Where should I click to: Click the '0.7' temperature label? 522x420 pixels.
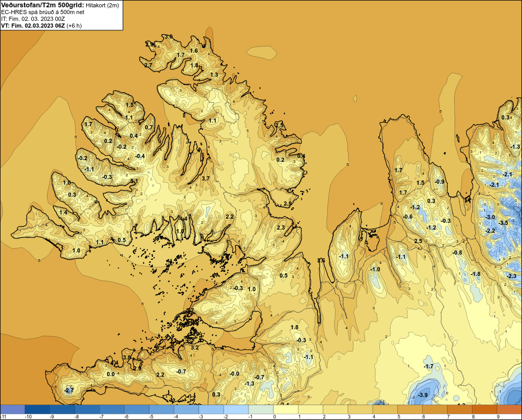149,127
